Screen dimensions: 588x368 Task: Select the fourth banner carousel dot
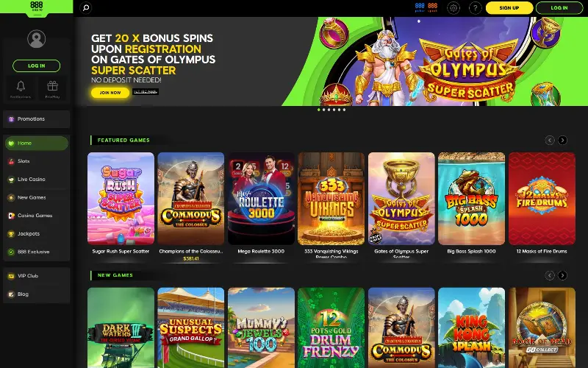pos(334,110)
